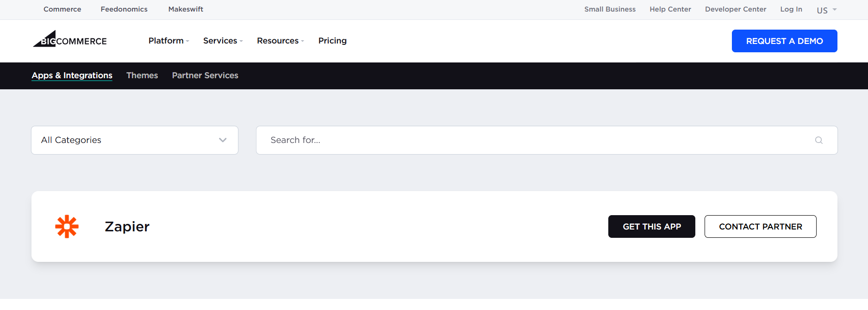The width and height of the screenshot is (868, 310).
Task: Open the Developer Center link
Action: point(735,9)
